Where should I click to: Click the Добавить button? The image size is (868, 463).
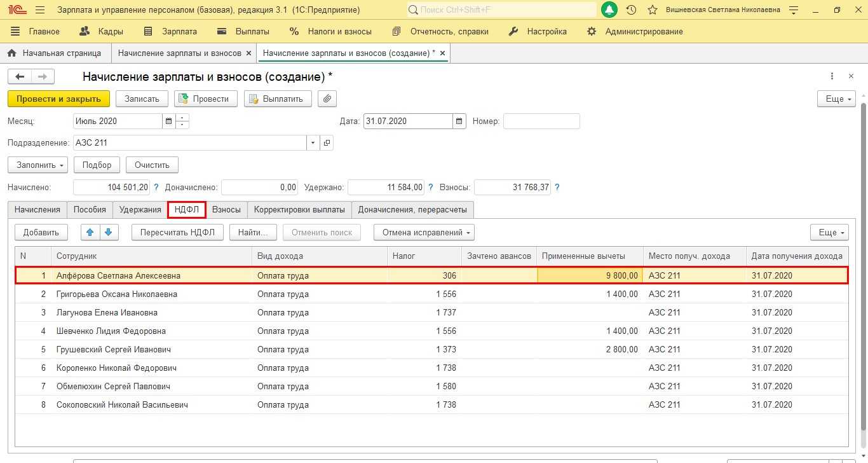pyautogui.click(x=41, y=232)
